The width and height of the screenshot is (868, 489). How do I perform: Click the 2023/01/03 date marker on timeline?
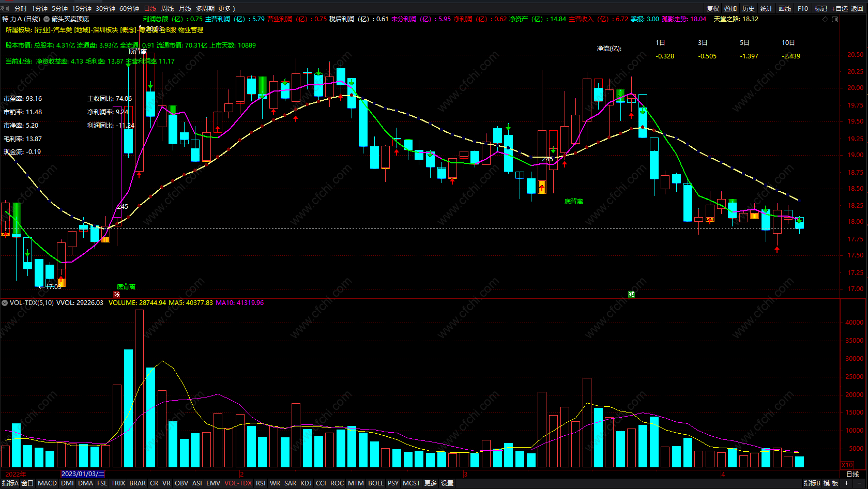click(83, 474)
